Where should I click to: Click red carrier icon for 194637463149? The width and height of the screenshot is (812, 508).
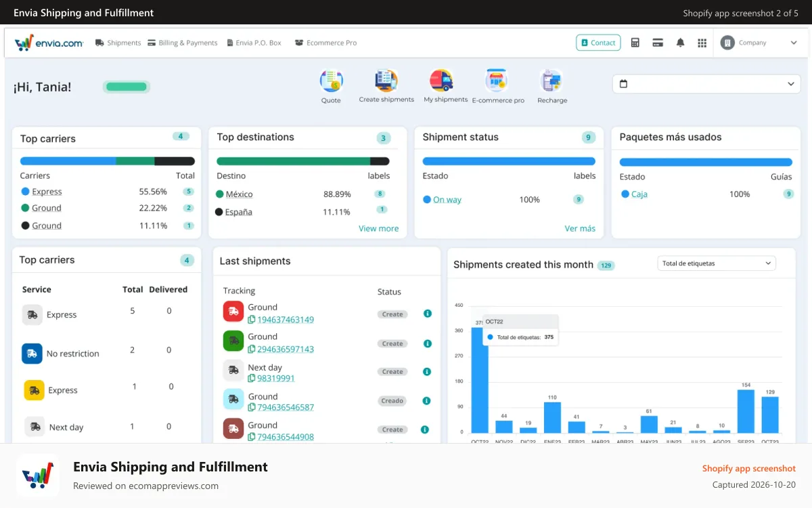[x=233, y=311]
